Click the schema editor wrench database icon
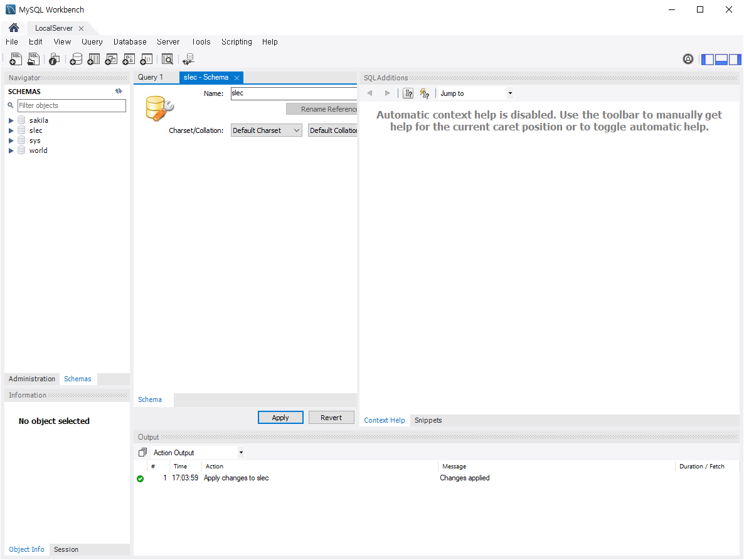This screenshot has height=560, width=744. point(159,108)
